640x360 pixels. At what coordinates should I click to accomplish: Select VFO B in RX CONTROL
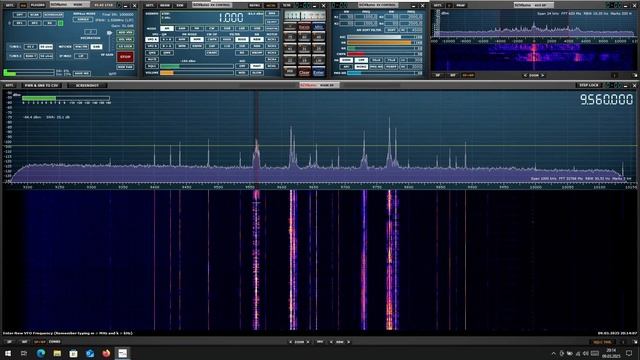coord(152,46)
